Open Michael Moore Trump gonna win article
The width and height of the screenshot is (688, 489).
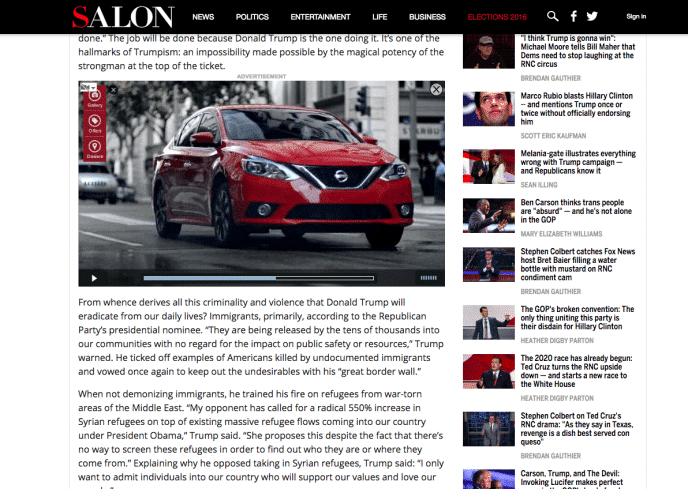[577, 51]
